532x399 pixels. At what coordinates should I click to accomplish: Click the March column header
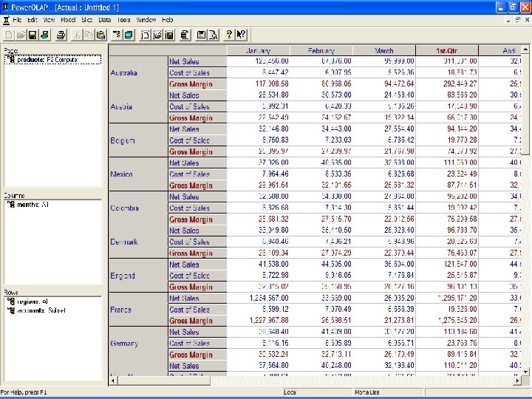click(384, 50)
